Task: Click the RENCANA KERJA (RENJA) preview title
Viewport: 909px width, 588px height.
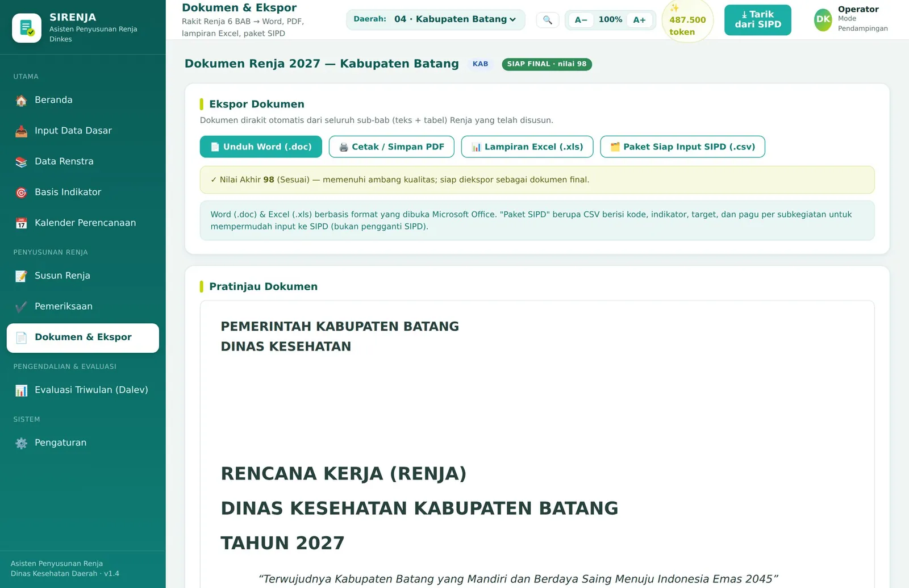Action: [344, 473]
